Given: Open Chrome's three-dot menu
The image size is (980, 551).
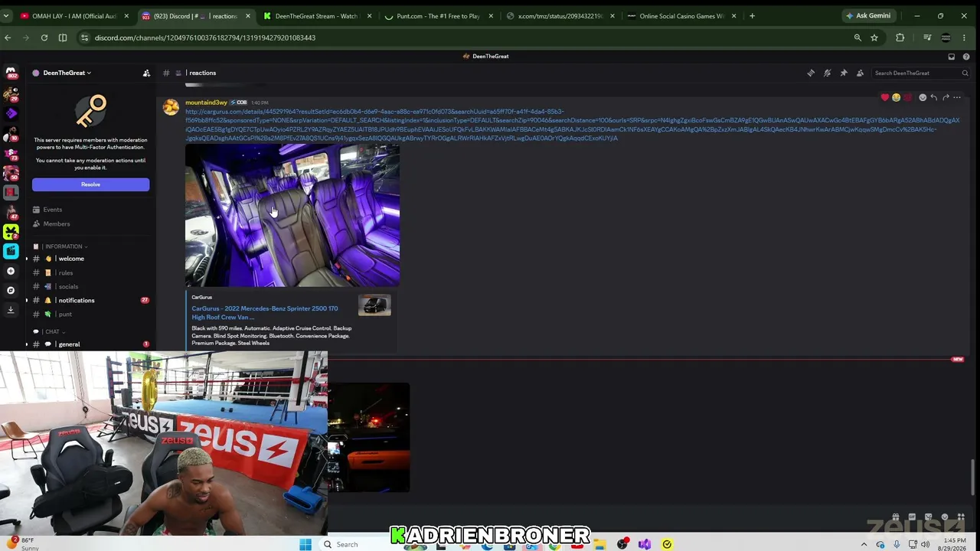Looking at the screenshot, I should point(964,37).
